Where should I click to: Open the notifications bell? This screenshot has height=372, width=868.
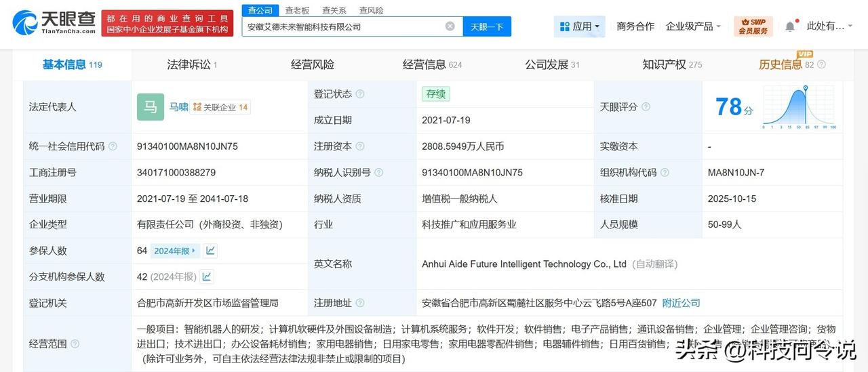tap(790, 26)
